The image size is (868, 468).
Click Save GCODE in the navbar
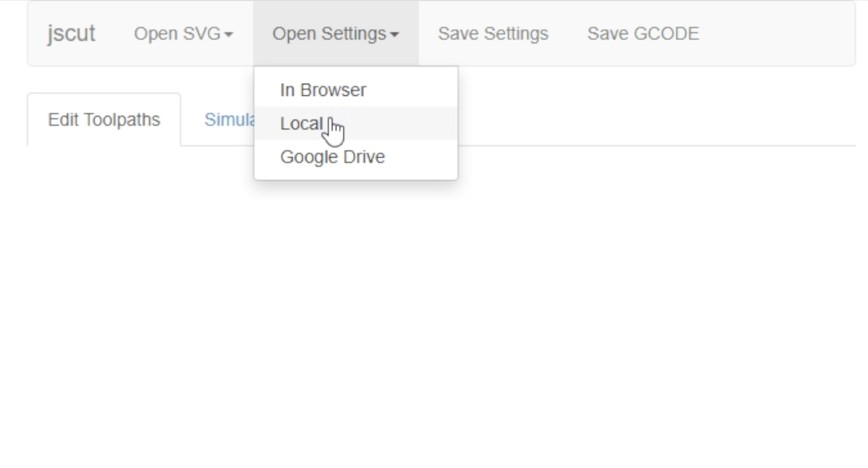[643, 34]
